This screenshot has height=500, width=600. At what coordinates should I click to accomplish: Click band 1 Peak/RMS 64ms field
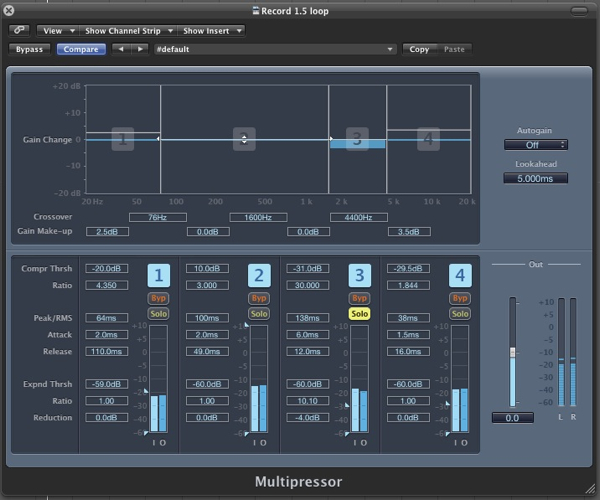point(106,318)
